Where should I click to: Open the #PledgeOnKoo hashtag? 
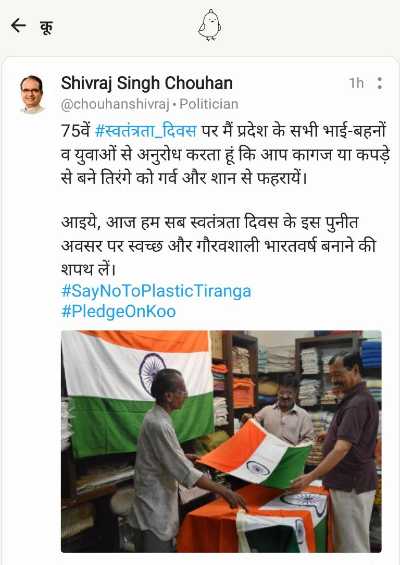(x=119, y=311)
